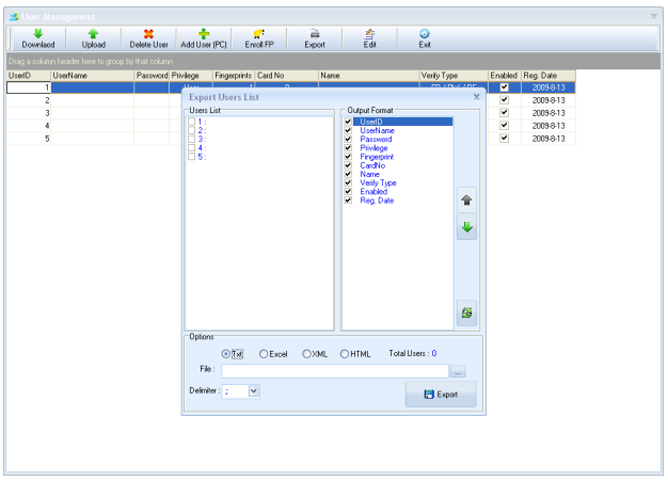The height and width of the screenshot is (481, 668).
Task: Click the File path input field
Action: coord(335,371)
